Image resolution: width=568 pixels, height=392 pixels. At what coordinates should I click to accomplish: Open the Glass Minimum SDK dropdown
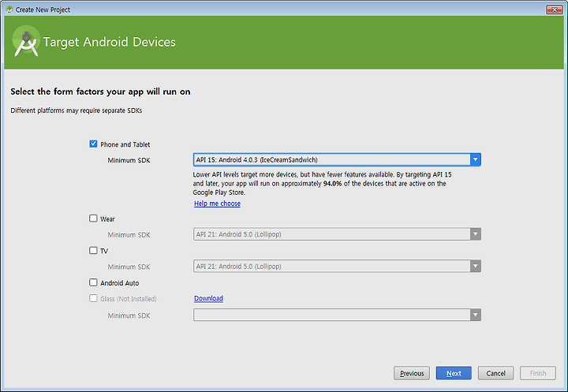(337, 315)
